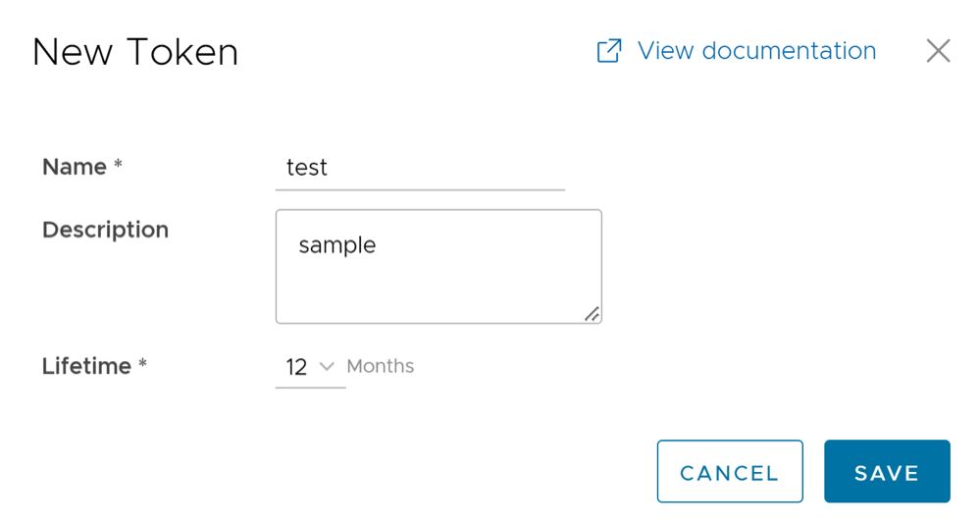The width and height of the screenshot is (980, 524).
Task: Click the Description box resize handle
Action: tap(592, 314)
